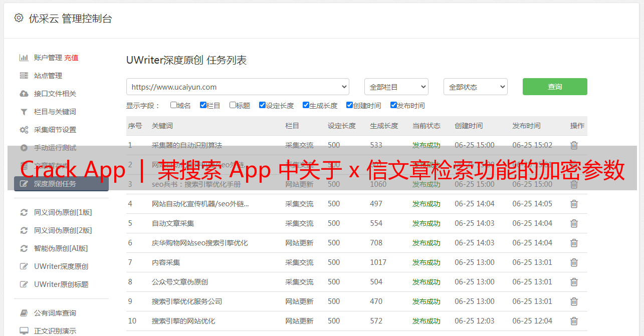Delete the 搜索引擎优化服务公司 task via trash icon
644x336 pixels.
574,301
